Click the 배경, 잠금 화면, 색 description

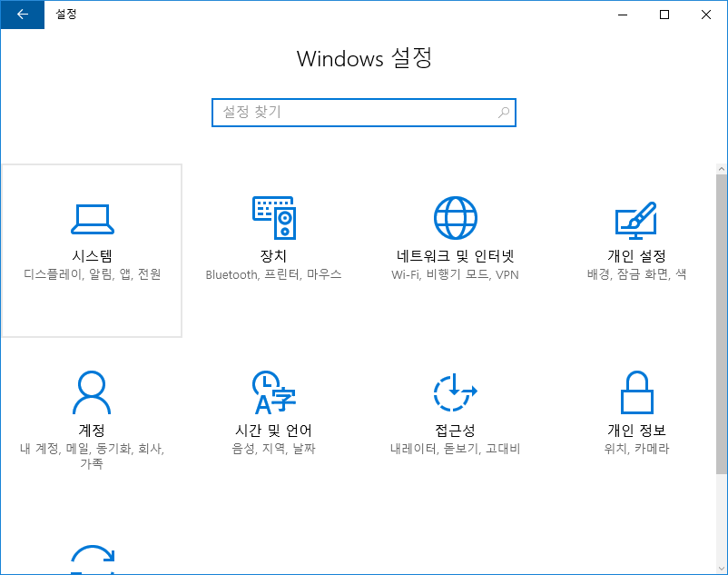tap(636, 274)
